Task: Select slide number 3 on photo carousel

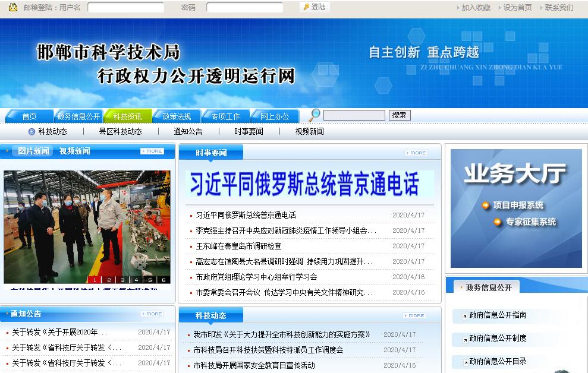Action: pyautogui.click(x=123, y=279)
